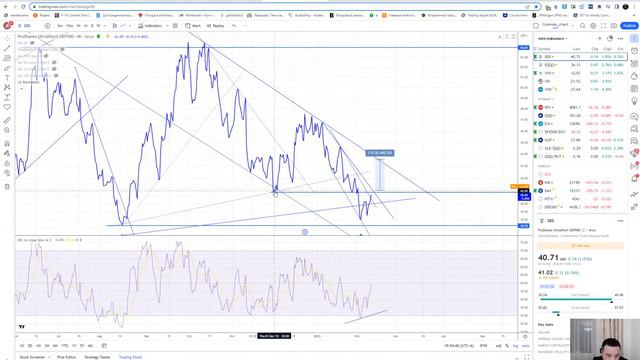The height and width of the screenshot is (360, 640).
Task: Open the Pine Editor tab
Action: click(66, 357)
